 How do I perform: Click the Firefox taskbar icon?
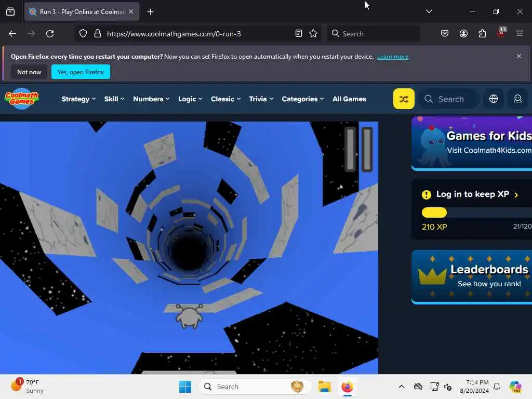coord(347,387)
